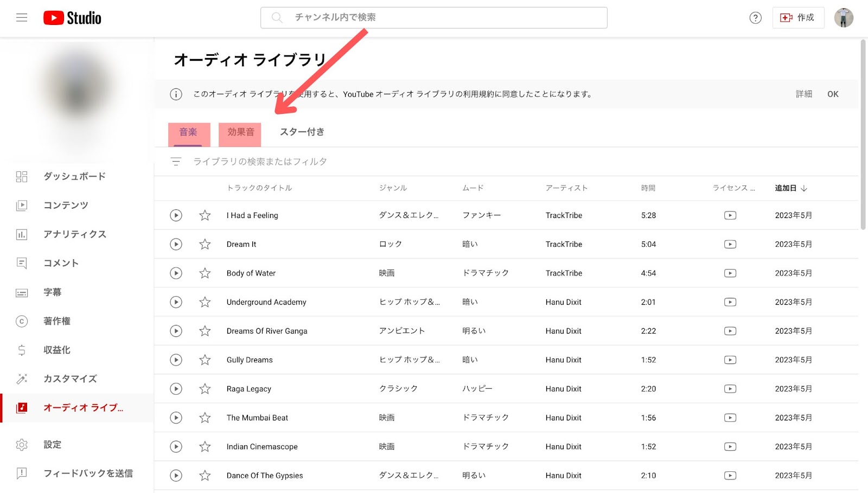
Task: Click the ライセンス column header
Action: pyautogui.click(x=733, y=188)
